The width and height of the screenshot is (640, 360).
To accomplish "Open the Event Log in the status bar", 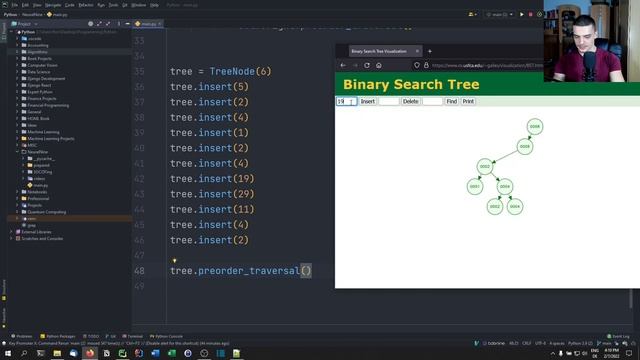I will pos(618,336).
